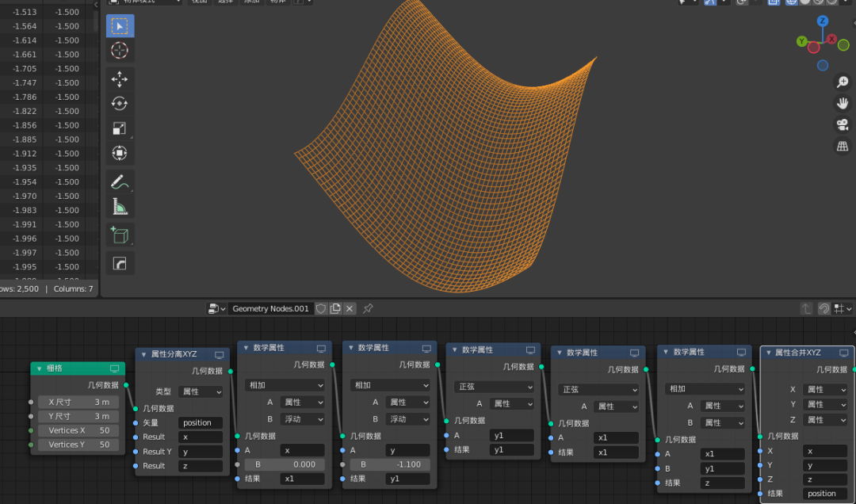Click the camera view icon in the viewport sidebar
The width and height of the screenshot is (856, 504).
pos(843,125)
